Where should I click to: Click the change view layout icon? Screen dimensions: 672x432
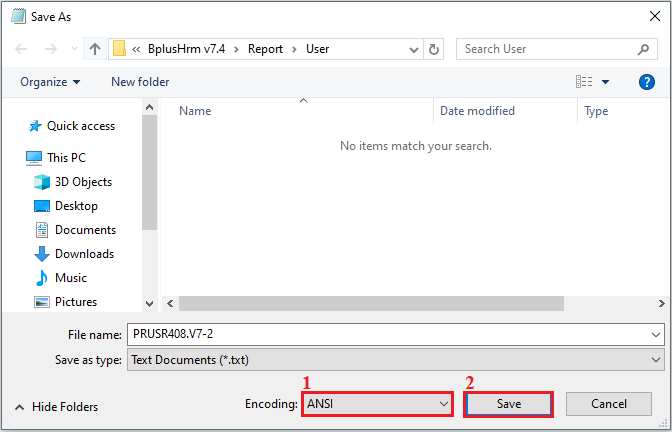(584, 82)
